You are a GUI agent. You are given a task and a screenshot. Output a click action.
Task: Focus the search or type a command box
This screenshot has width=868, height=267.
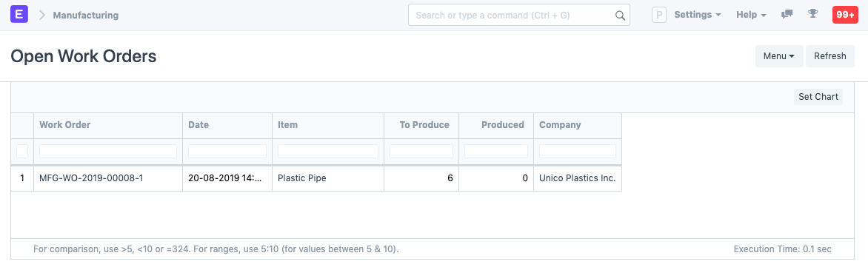518,15
